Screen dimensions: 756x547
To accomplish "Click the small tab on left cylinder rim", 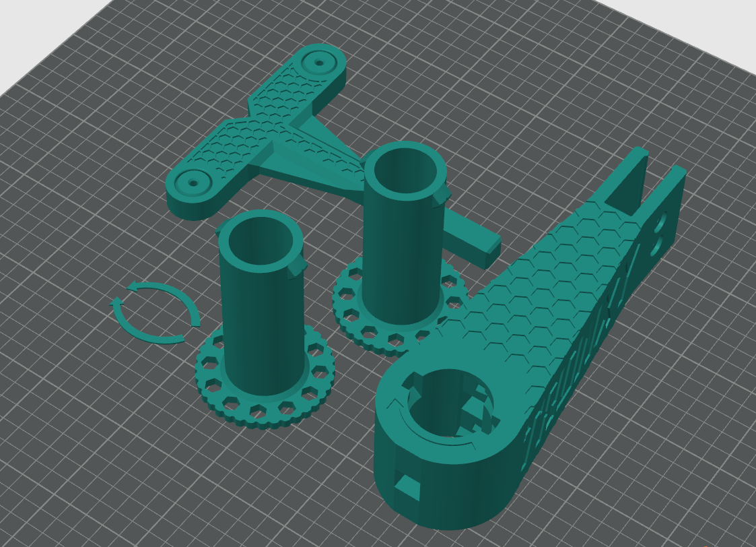I will click(x=297, y=268).
